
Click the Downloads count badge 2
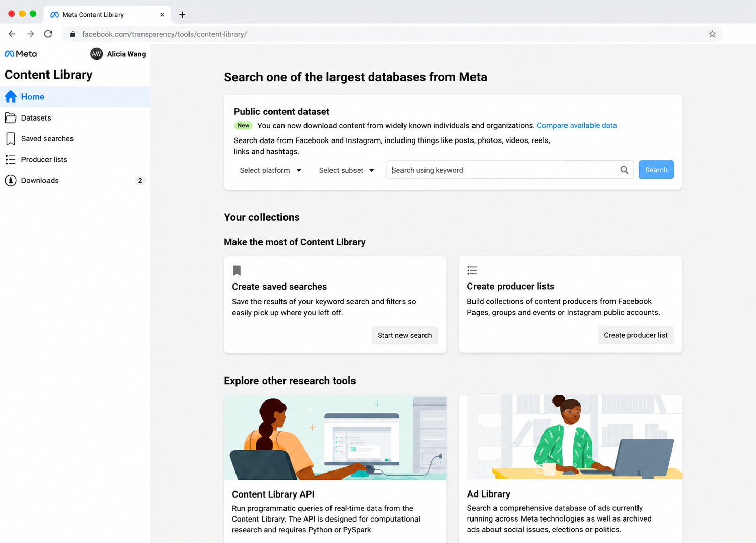tap(140, 180)
